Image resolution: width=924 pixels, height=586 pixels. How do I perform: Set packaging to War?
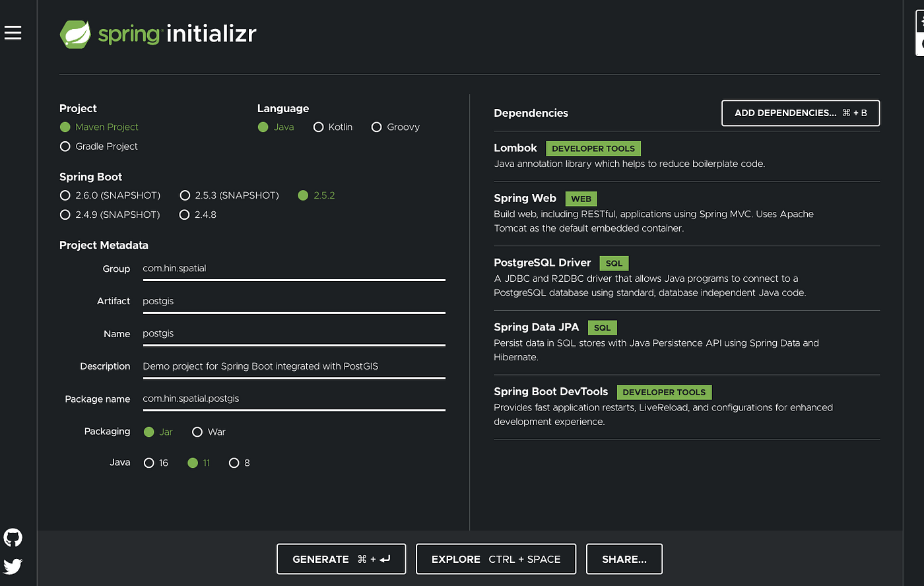click(209, 432)
